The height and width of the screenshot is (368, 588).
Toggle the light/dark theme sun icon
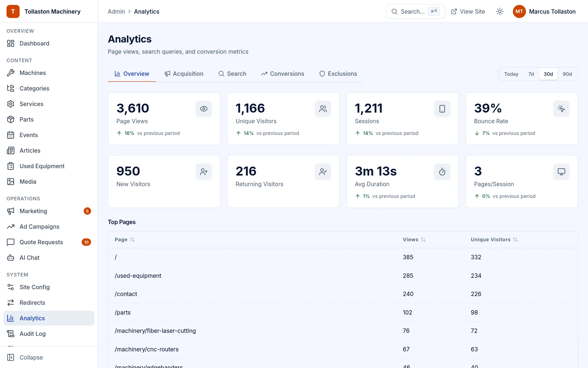click(x=500, y=11)
